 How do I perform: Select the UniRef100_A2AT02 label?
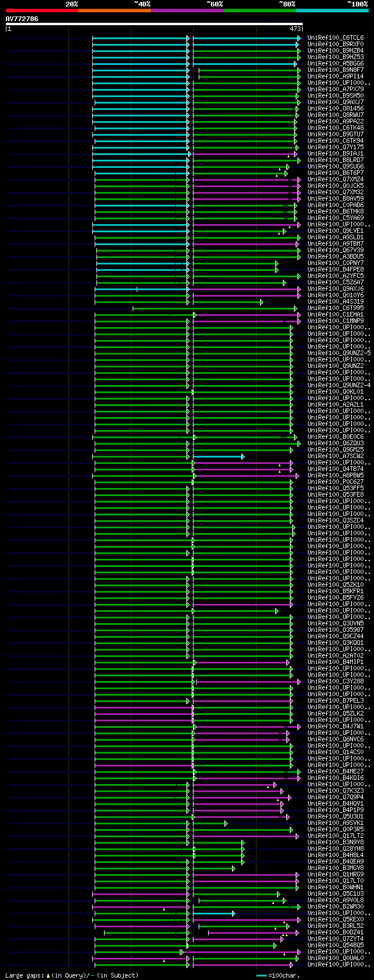click(x=335, y=656)
